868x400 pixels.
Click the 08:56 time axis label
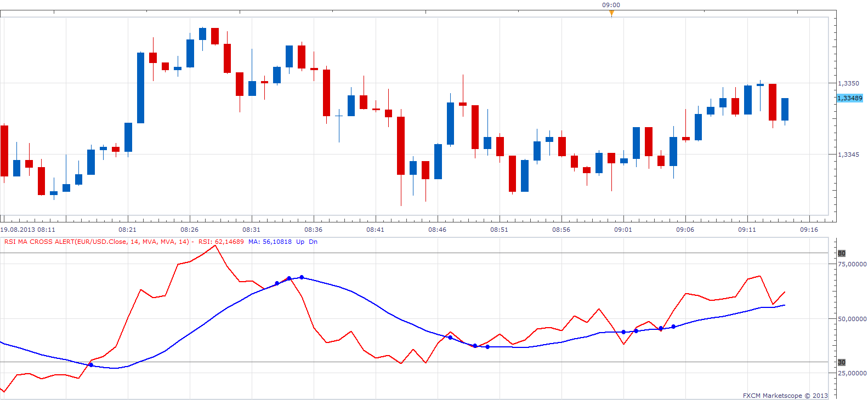(561, 230)
